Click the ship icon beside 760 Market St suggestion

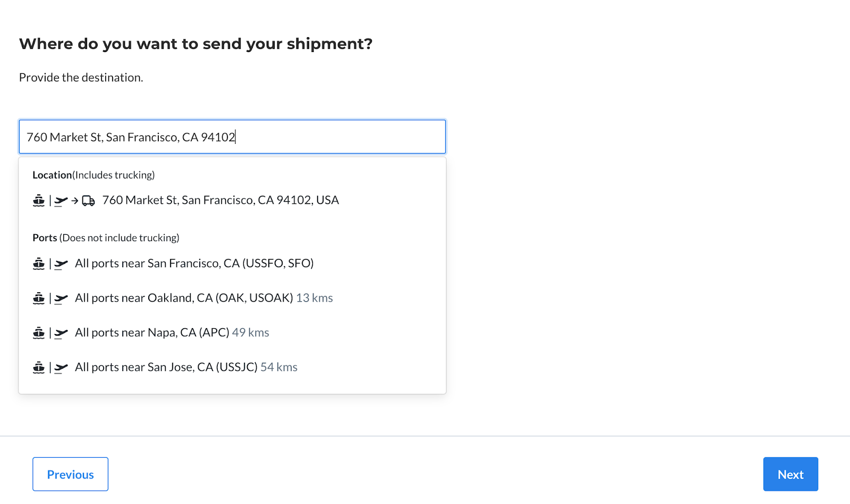[x=39, y=201]
